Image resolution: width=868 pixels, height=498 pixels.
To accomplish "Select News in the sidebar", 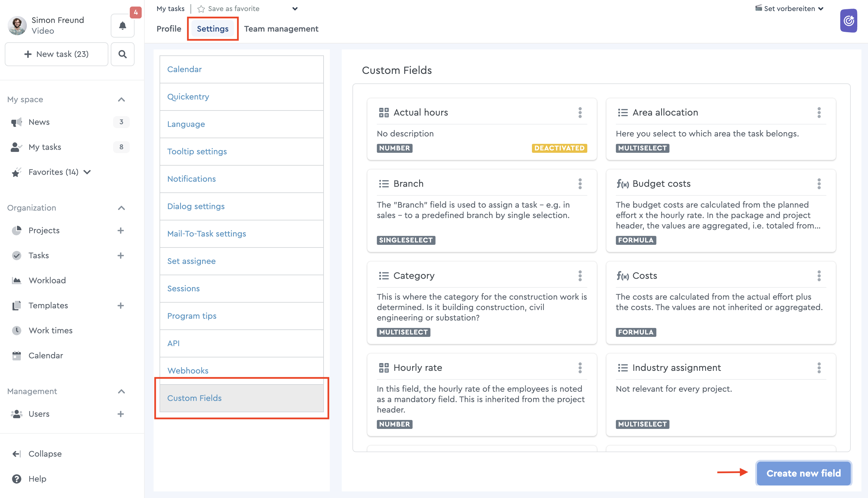I will pos(39,122).
